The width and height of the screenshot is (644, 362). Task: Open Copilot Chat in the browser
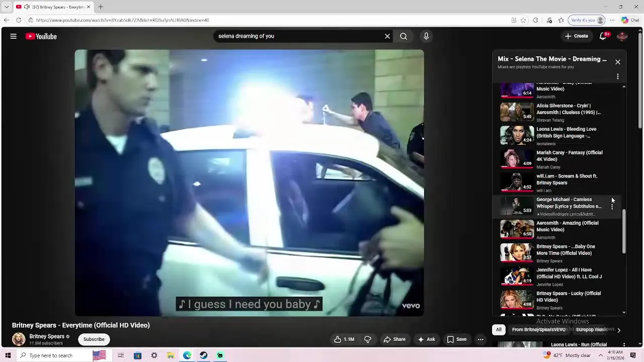(629, 20)
